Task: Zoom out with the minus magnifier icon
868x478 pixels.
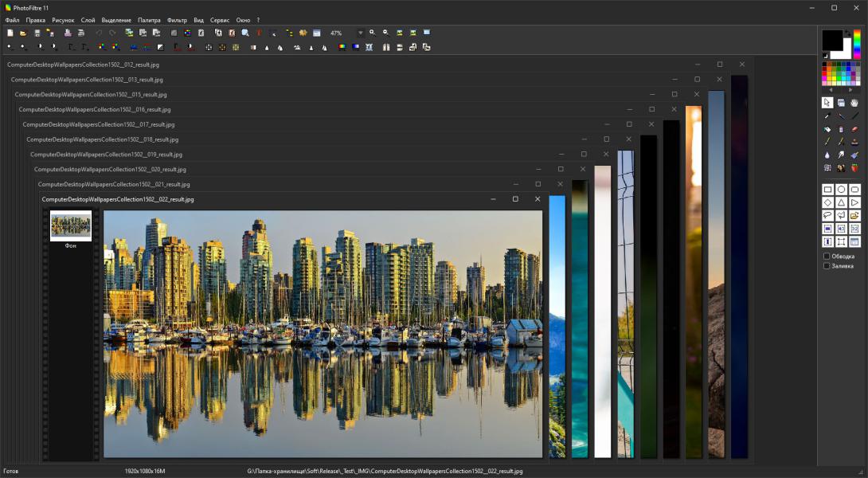Action: coord(386,33)
